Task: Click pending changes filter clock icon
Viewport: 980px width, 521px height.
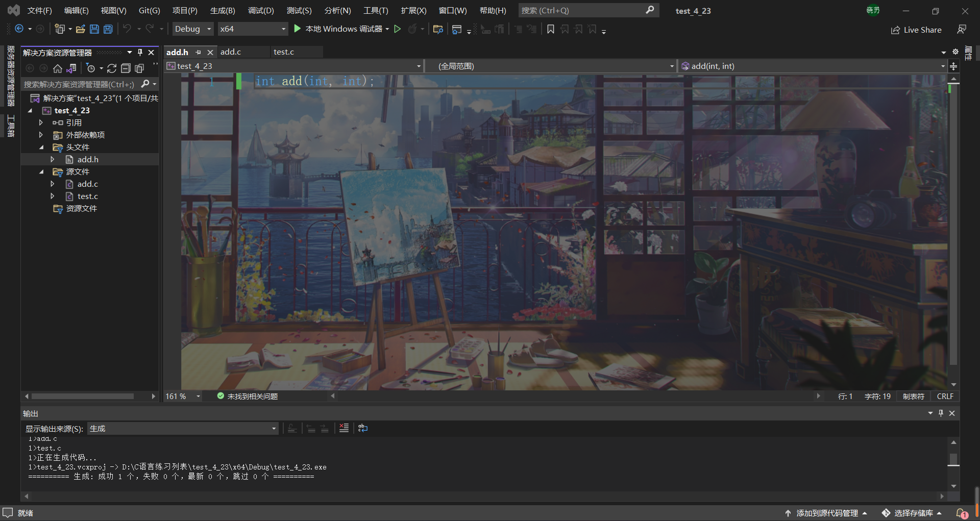Action: [91, 68]
